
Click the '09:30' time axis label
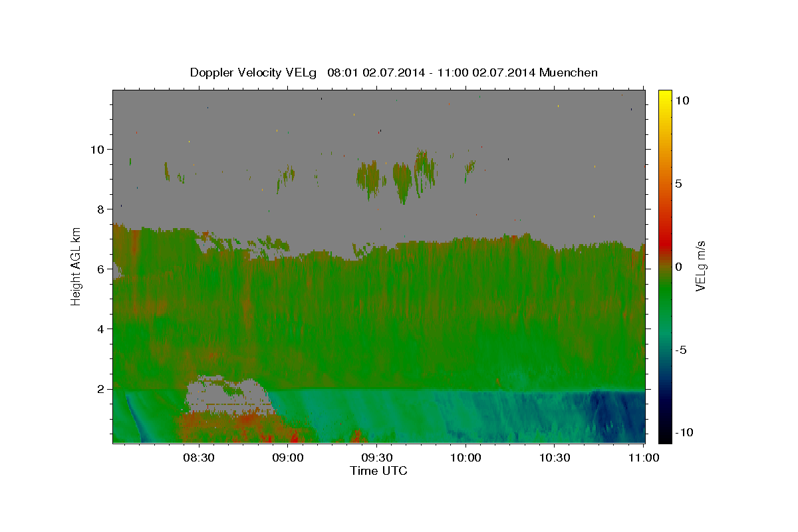click(376, 458)
